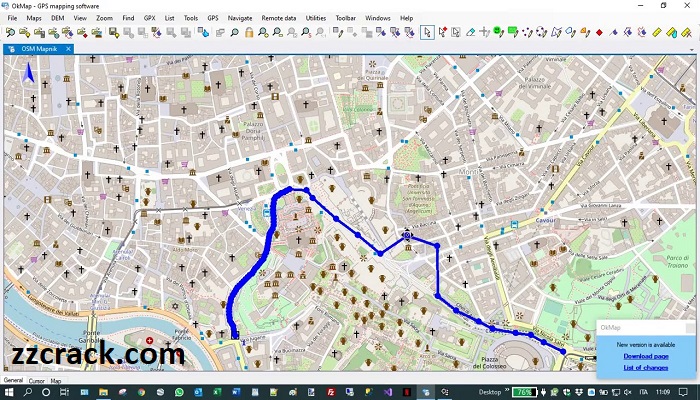Open the List menu
The width and height of the screenshot is (700, 400).
pyautogui.click(x=169, y=18)
